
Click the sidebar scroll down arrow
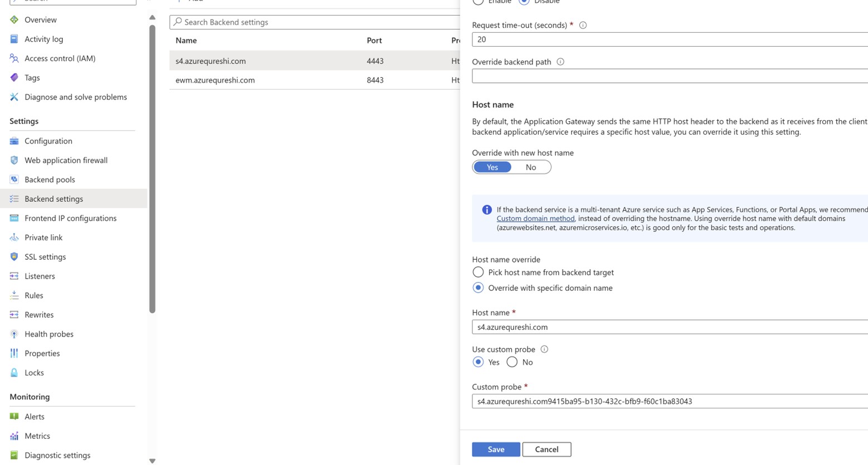coord(152,461)
